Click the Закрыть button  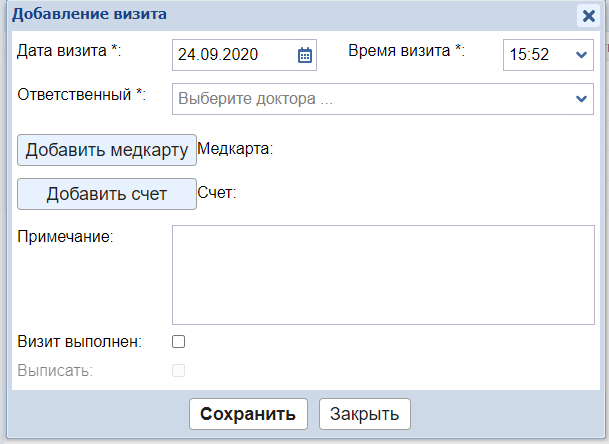(x=364, y=413)
